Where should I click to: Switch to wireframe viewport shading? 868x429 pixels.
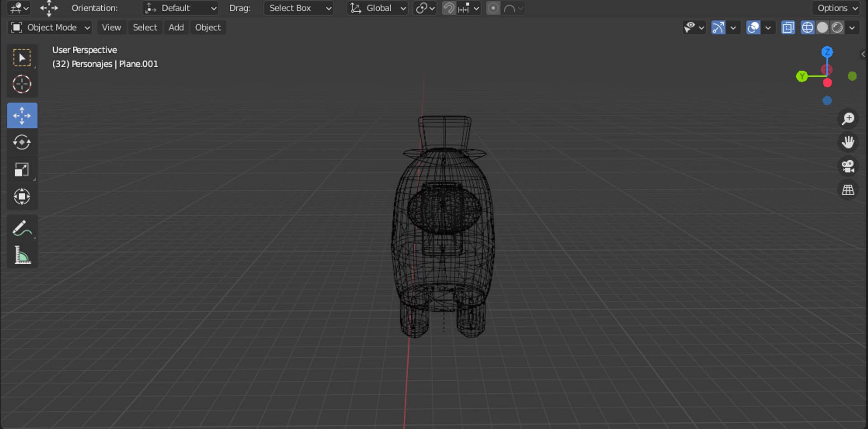click(807, 28)
